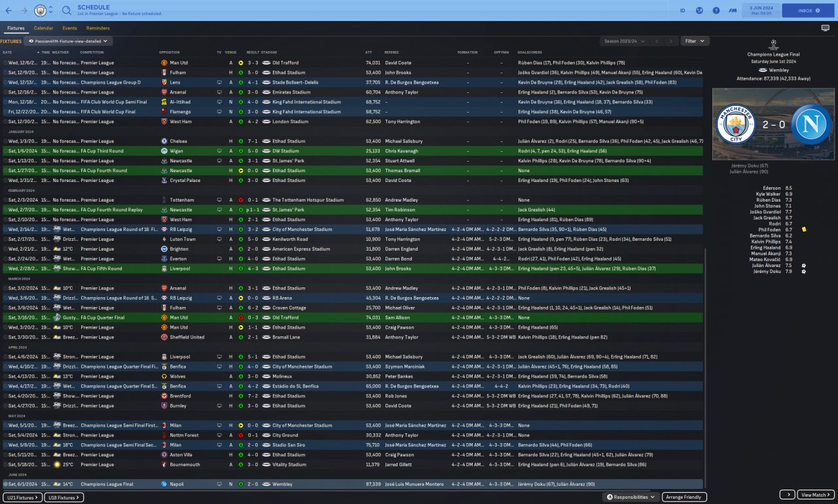Click the Champions League logo in the match panel
Image resolution: width=838 pixels, height=504 pixels.
(x=773, y=45)
